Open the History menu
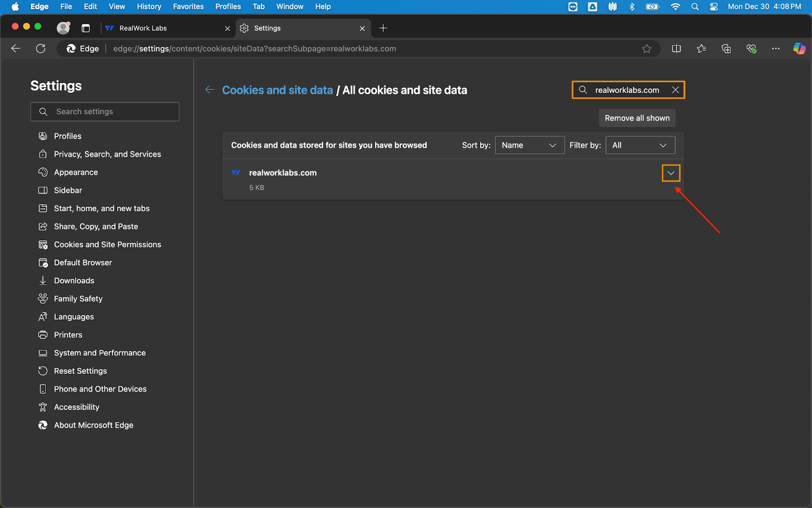Screen dimensions: 812x508 (x=149, y=7)
